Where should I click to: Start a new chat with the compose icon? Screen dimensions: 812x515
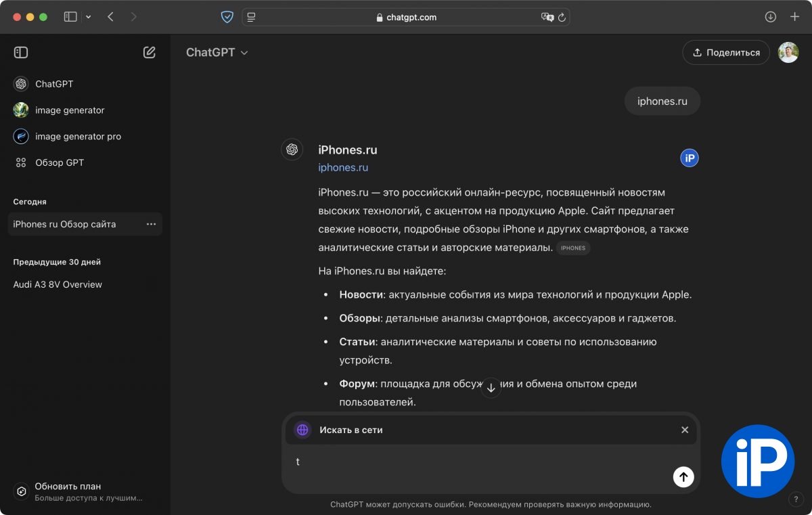[150, 52]
